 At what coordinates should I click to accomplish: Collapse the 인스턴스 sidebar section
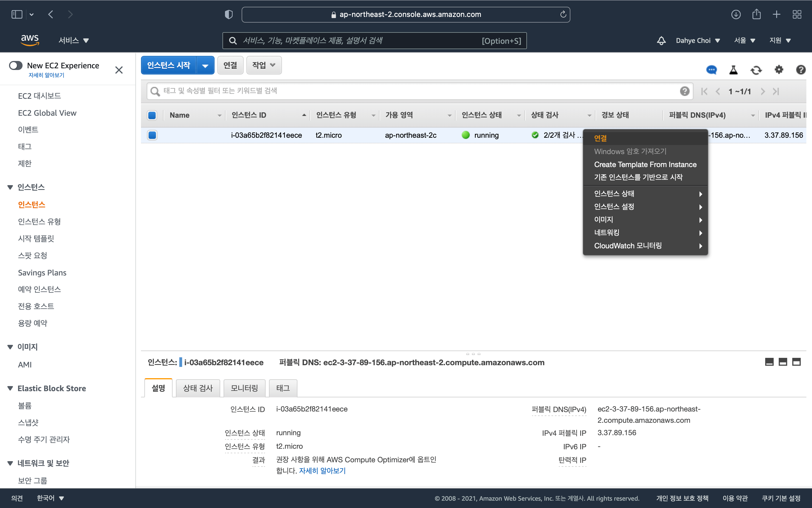(x=10, y=187)
